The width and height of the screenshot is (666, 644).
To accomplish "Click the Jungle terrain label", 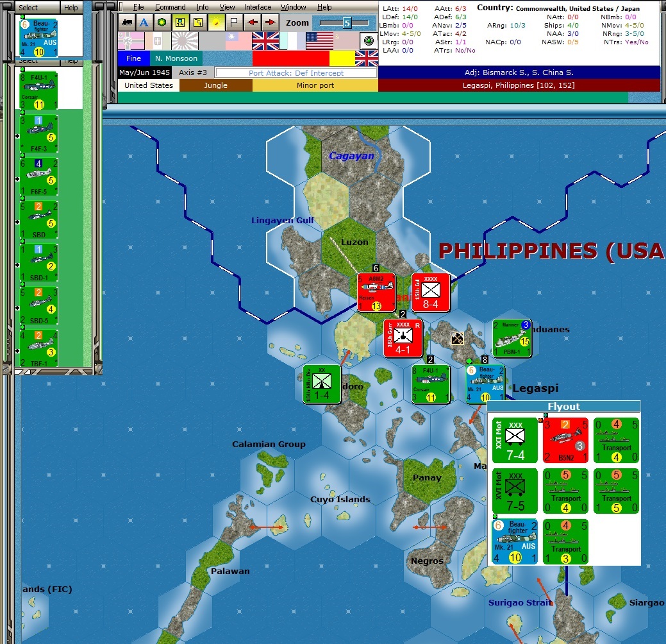I will click(216, 85).
